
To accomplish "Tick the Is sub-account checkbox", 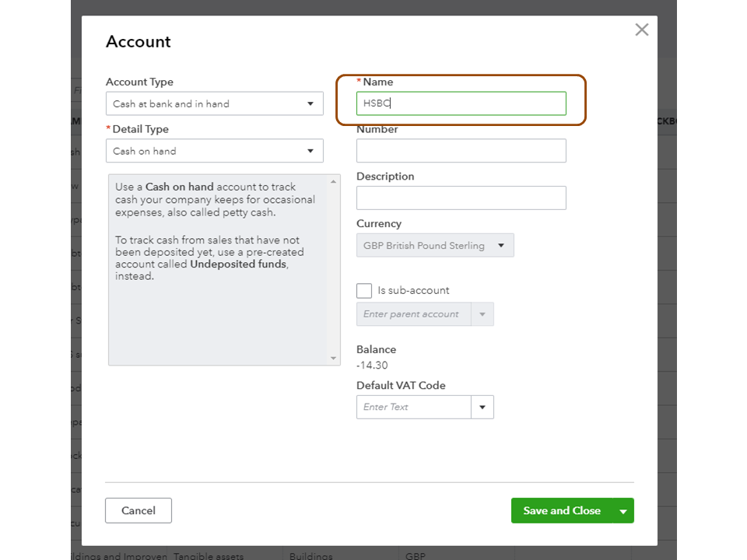I will point(364,291).
